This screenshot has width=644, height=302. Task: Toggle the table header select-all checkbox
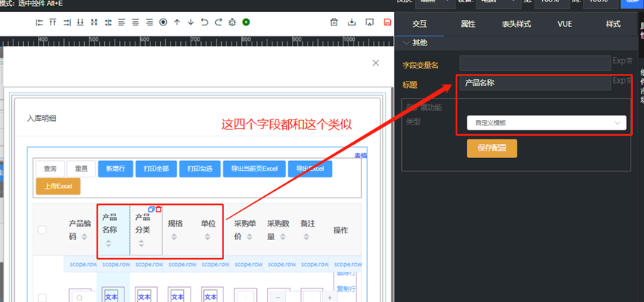pyautogui.click(x=42, y=230)
